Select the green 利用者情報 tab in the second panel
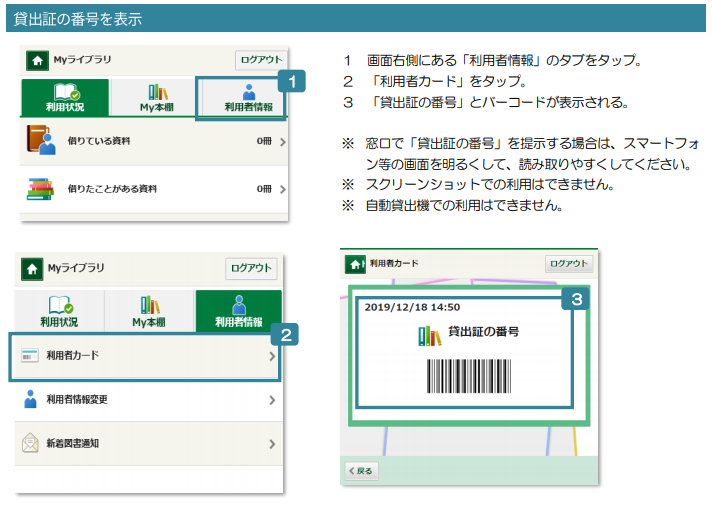 click(239, 312)
